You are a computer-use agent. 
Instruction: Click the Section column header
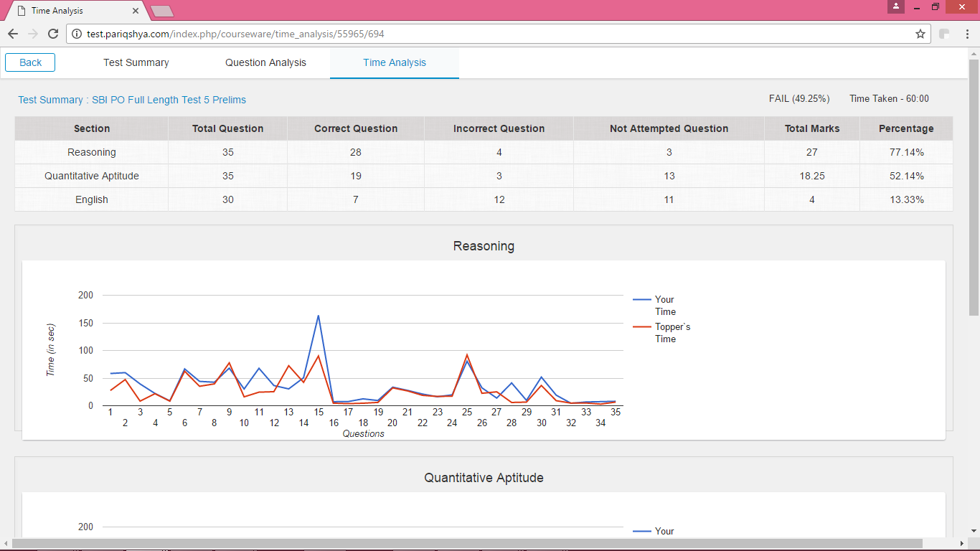(92, 128)
